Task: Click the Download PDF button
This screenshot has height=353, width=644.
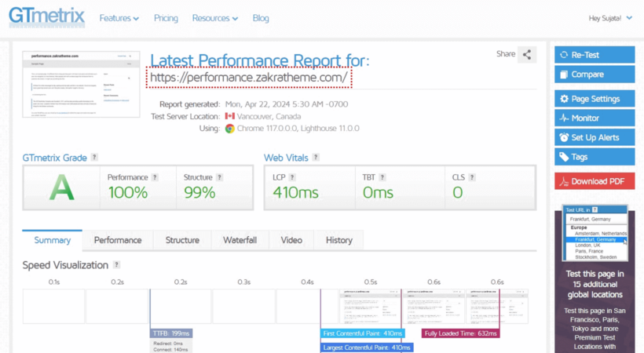Action: (x=595, y=181)
